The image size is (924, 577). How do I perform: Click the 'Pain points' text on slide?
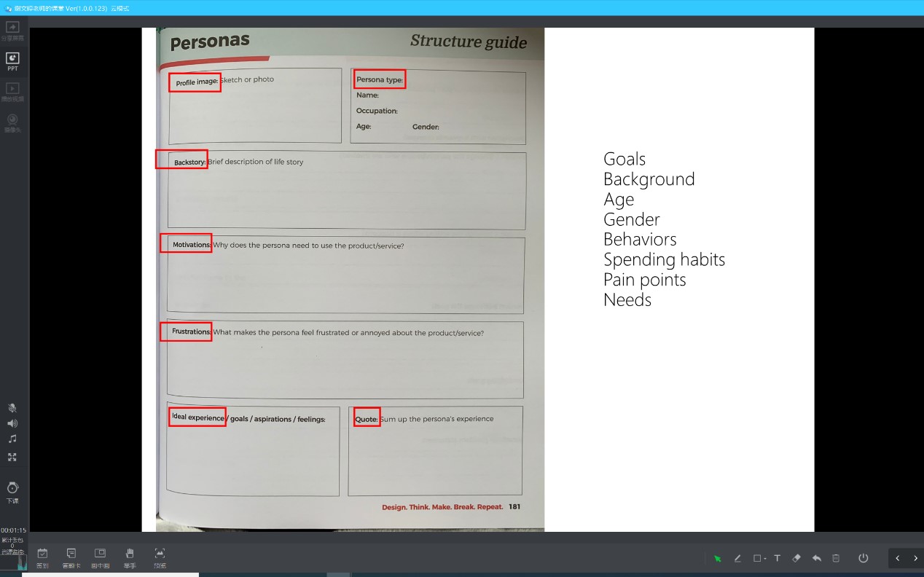click(645, 280)
